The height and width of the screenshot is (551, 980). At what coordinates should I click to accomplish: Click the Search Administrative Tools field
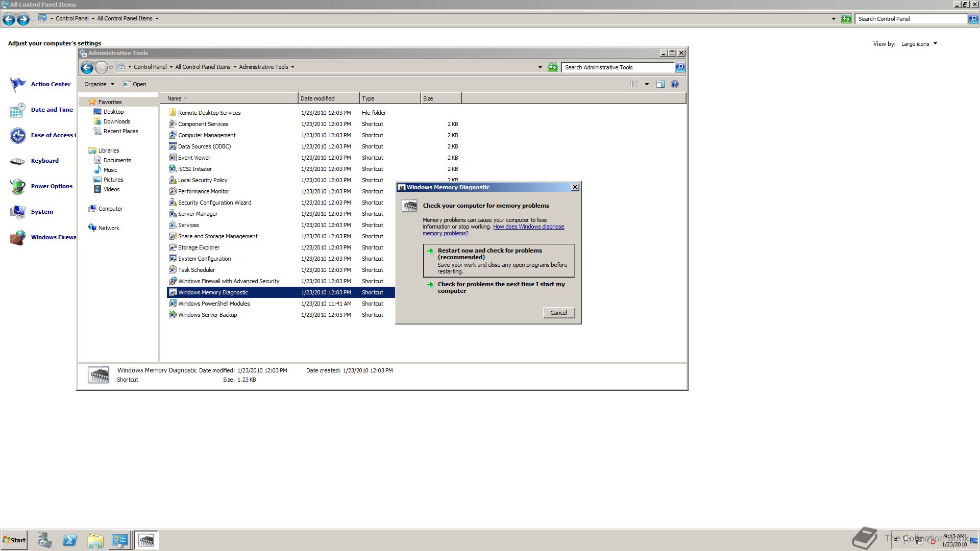point(618,67)
